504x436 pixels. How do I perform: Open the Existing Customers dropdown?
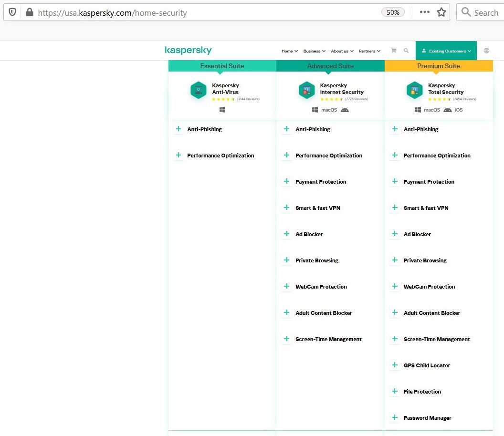(446, 51)
